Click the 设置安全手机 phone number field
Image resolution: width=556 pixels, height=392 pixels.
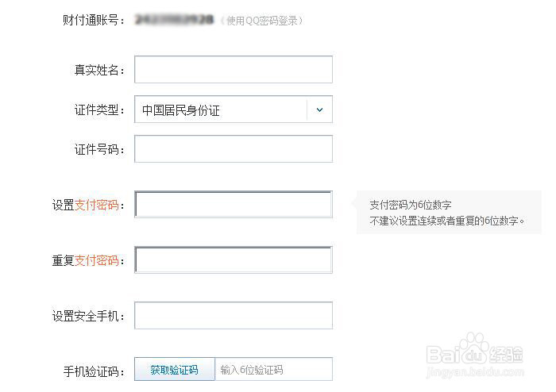pos(233,316)
